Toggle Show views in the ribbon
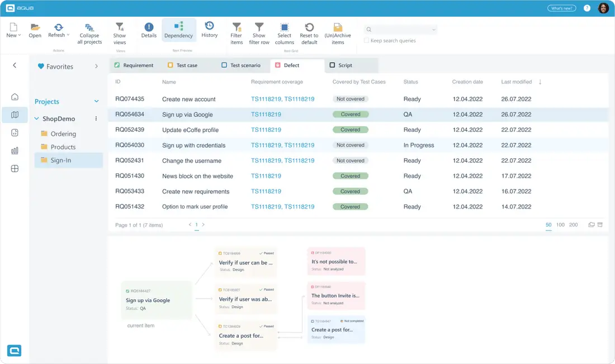The width and height of the screenshot is (615, 364). [119, 31]
